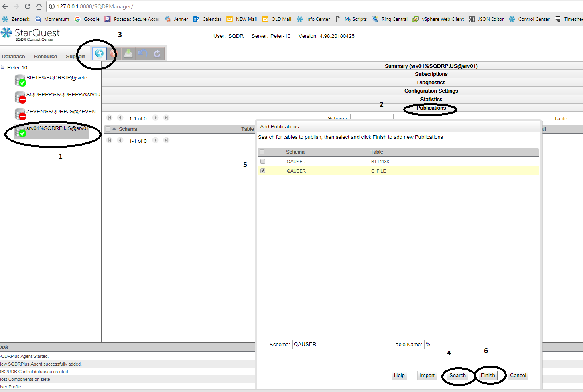Select the ZEVEN%SQDRPJS@ZEVEN database icon

(20, 114)
